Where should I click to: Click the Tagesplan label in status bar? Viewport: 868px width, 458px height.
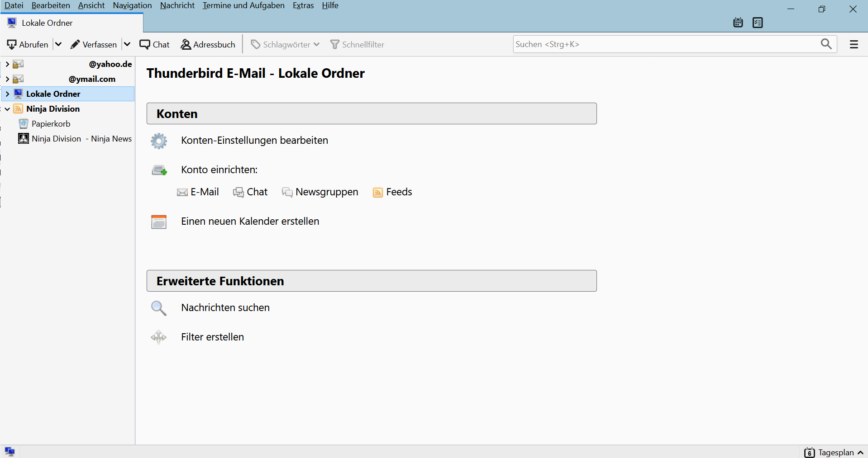(836, 453)
